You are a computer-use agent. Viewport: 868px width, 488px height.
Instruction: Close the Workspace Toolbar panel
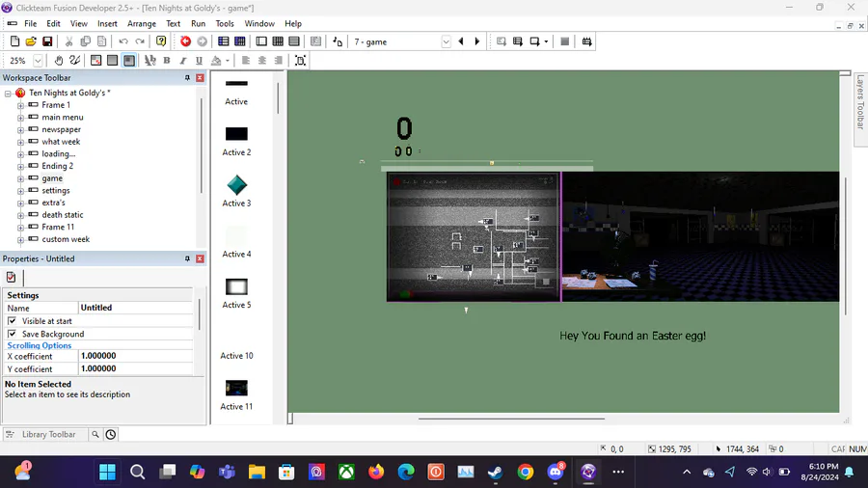point(200,78)
